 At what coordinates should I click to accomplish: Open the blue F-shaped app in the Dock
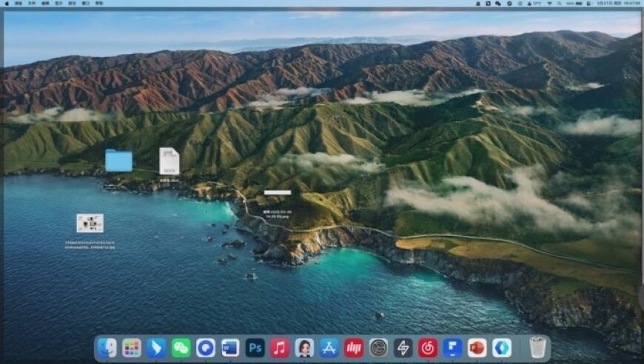pyautogui.click(x=452, y=348)
